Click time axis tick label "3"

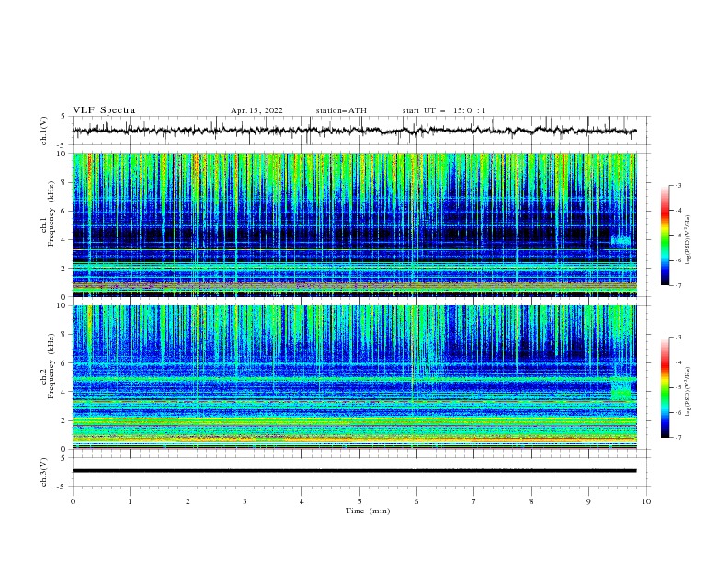pyautogui.click(x=245, y=501)
